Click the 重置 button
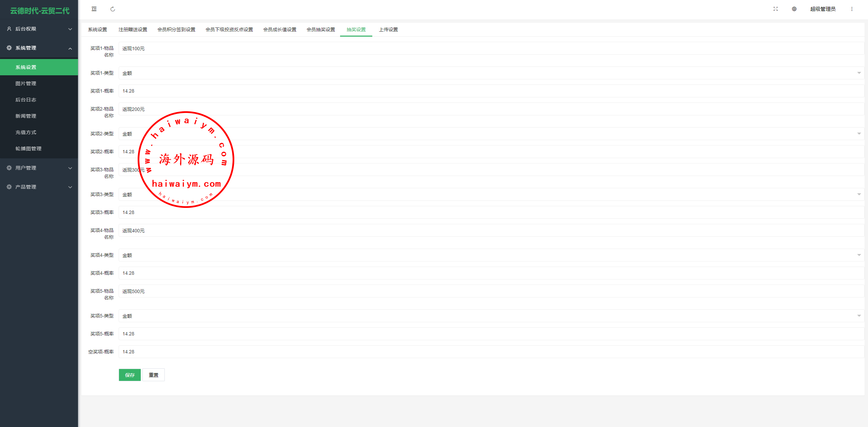Image resolution: width=868 pixels, height=427 pixels. 153,375
